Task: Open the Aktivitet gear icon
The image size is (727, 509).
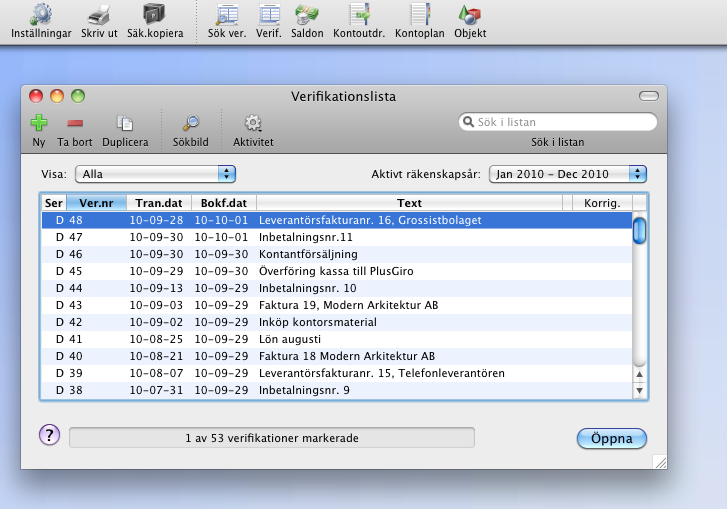Action: (x=253, y=123)
